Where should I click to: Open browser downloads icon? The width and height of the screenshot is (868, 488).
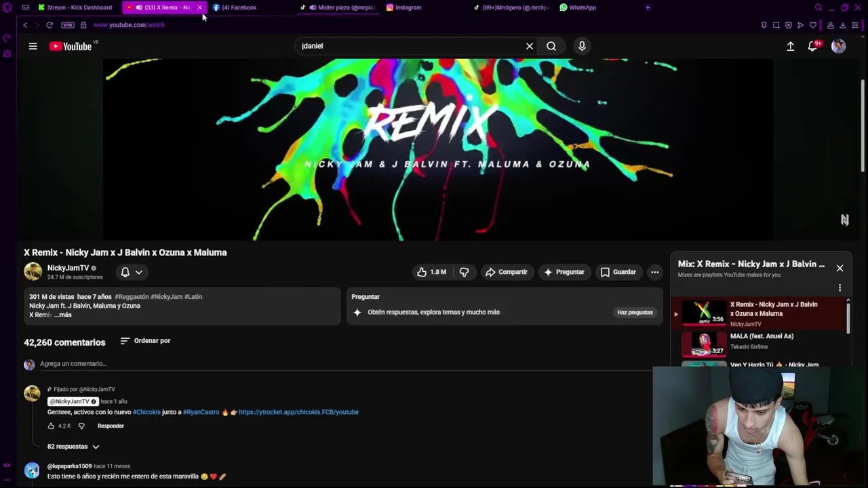click(x=843, y=25)
